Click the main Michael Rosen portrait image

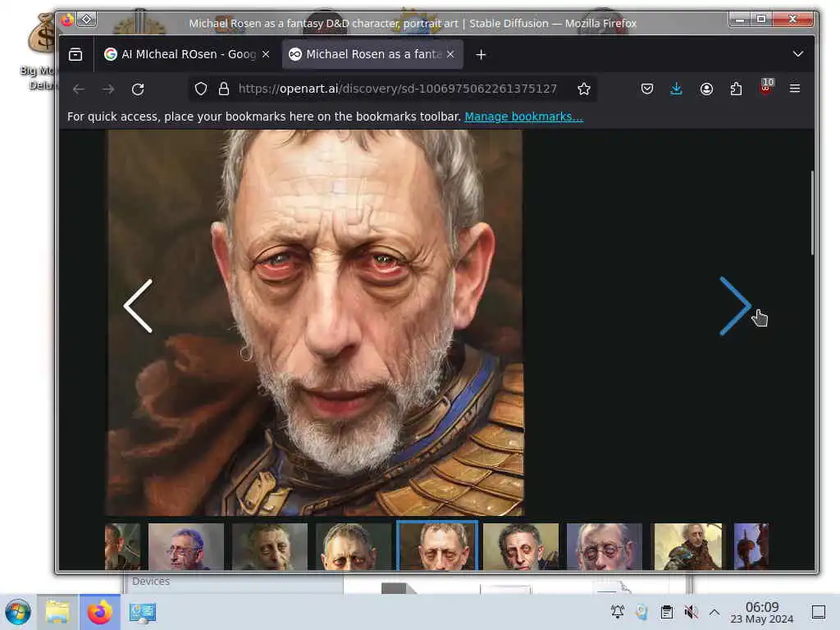click(314, 323)
